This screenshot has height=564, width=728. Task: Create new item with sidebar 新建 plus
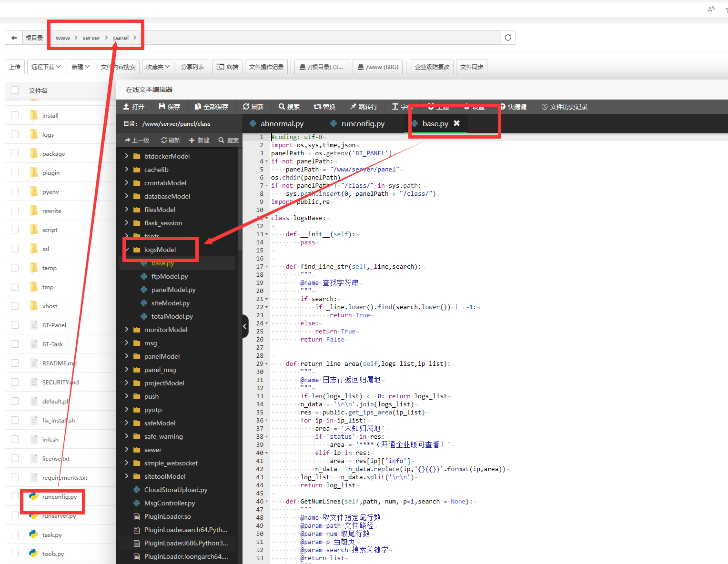point(199,140)
